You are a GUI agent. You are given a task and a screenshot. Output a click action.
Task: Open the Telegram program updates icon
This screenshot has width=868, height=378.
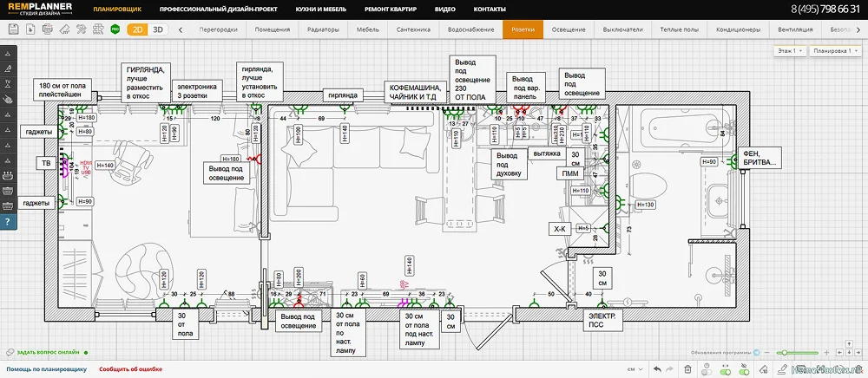click(757, 352)
